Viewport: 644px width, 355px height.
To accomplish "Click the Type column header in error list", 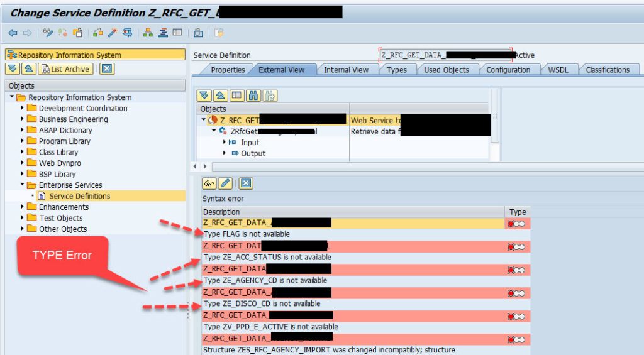I will click(x=518, y=212).
